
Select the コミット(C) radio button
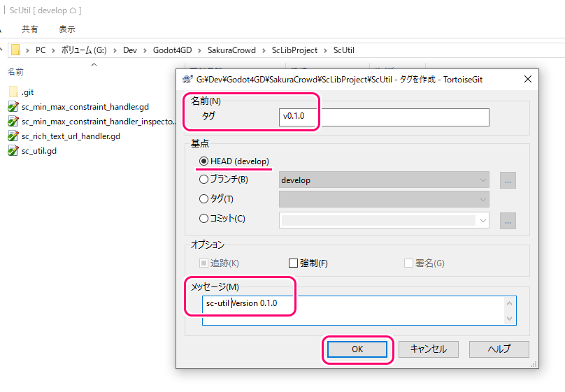(204, 219)
